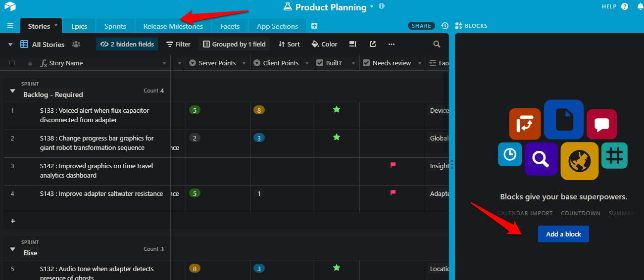
Task: Check Needs review cell for S133 row
Action: pyautogui.click(x=393, y=116)
